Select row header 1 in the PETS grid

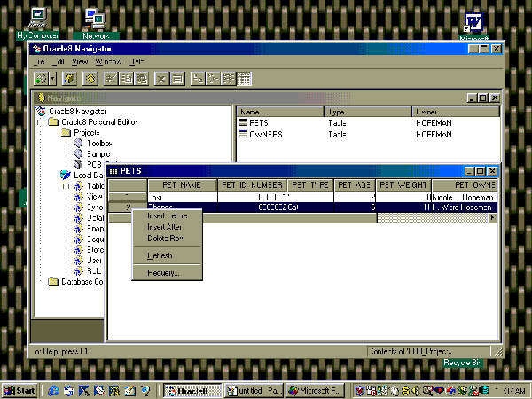128,197
